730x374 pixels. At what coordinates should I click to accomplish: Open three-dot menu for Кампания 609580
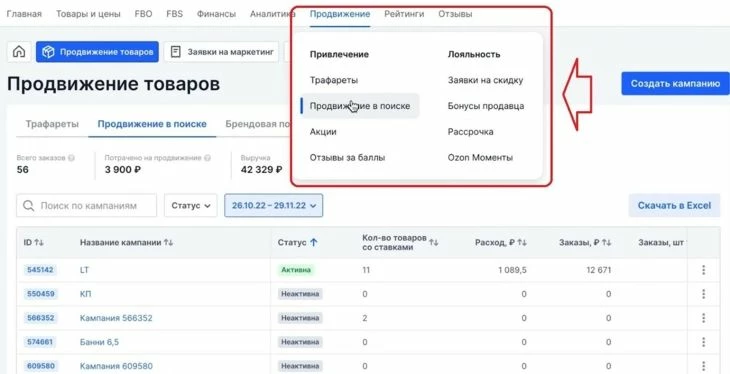pos(703,366)
